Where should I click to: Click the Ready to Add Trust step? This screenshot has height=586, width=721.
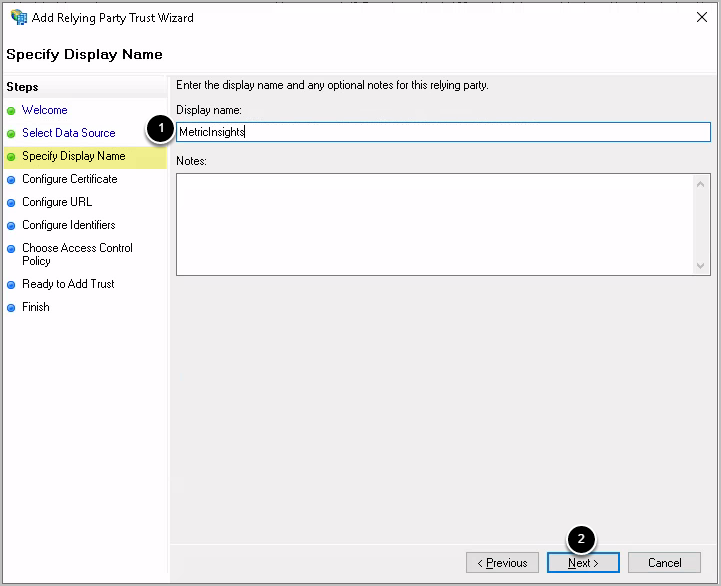click(68, 284)
